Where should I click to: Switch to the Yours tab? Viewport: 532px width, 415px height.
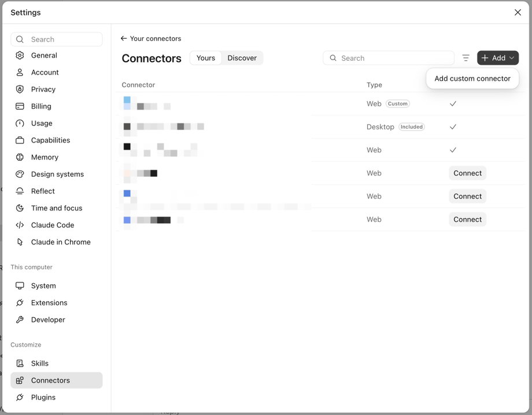[x=206, y=58]
